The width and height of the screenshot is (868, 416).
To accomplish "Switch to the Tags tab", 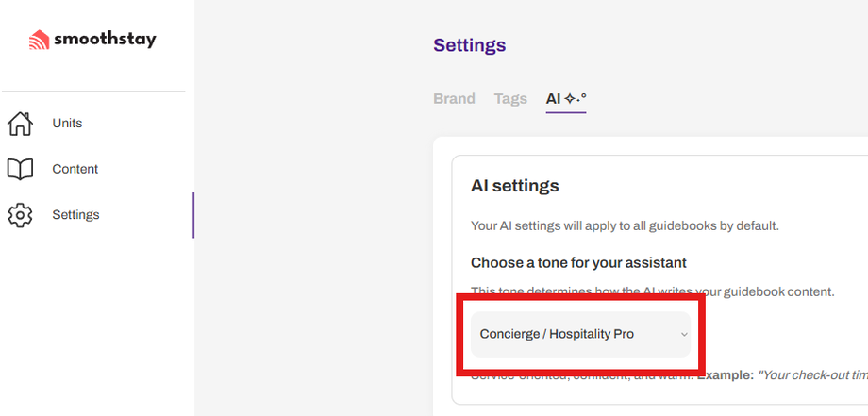I will click(510, 98).
